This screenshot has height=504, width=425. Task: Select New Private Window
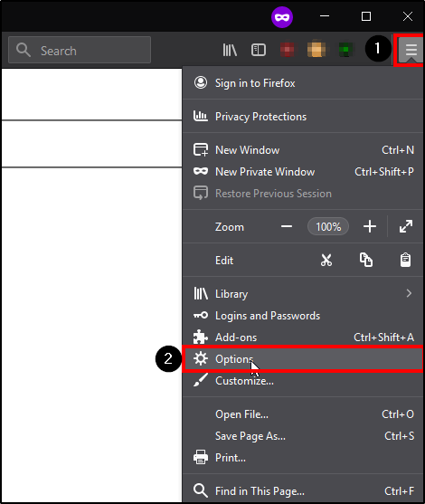[x=302, y=172]
